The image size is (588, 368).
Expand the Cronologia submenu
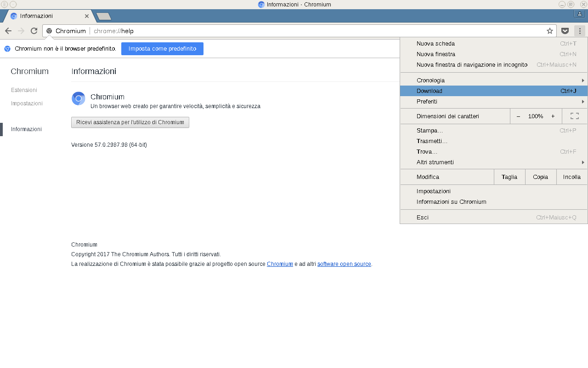coord(494,80)
